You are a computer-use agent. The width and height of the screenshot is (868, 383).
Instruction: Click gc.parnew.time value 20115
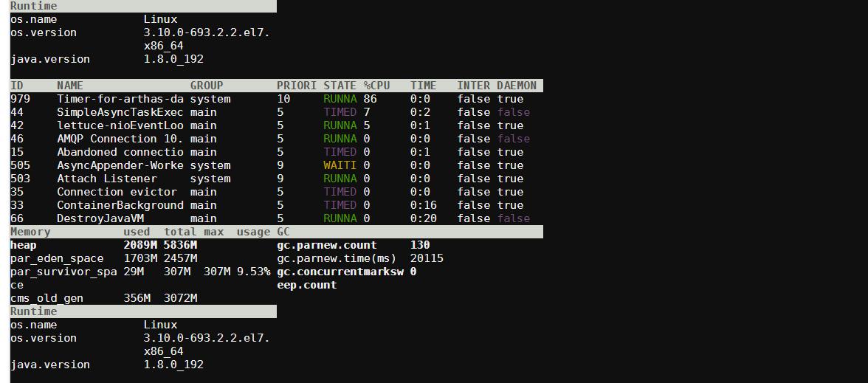427,258
